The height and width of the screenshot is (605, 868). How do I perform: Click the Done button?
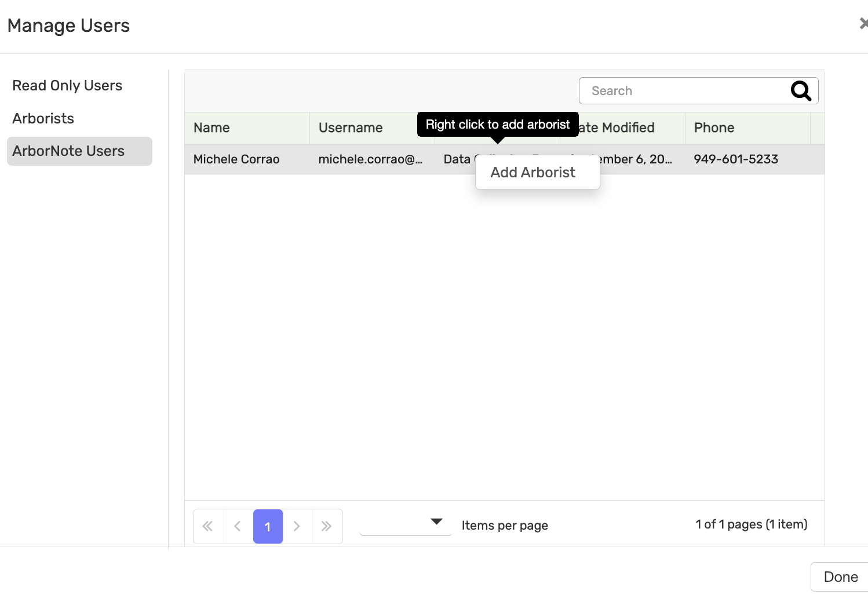pyautogui.click(x=840, y=577)
